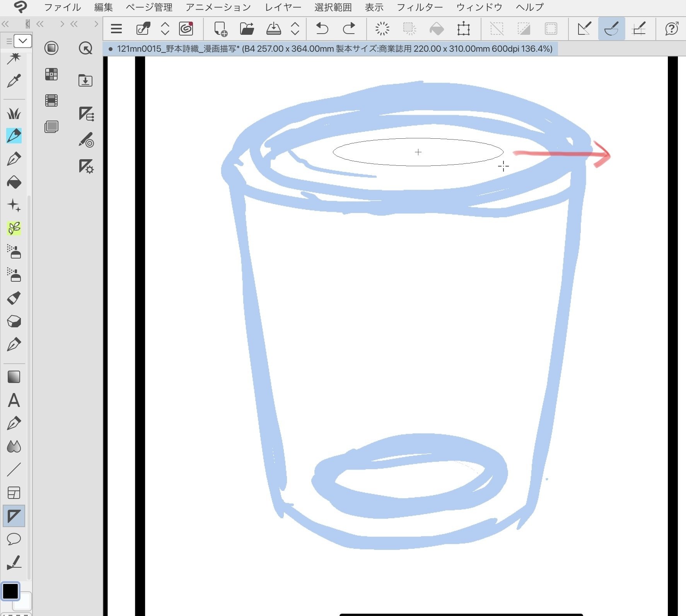Click the Undo arrow
The height and width of the screenshot is (616, 686).
click(x=322, y=29)
